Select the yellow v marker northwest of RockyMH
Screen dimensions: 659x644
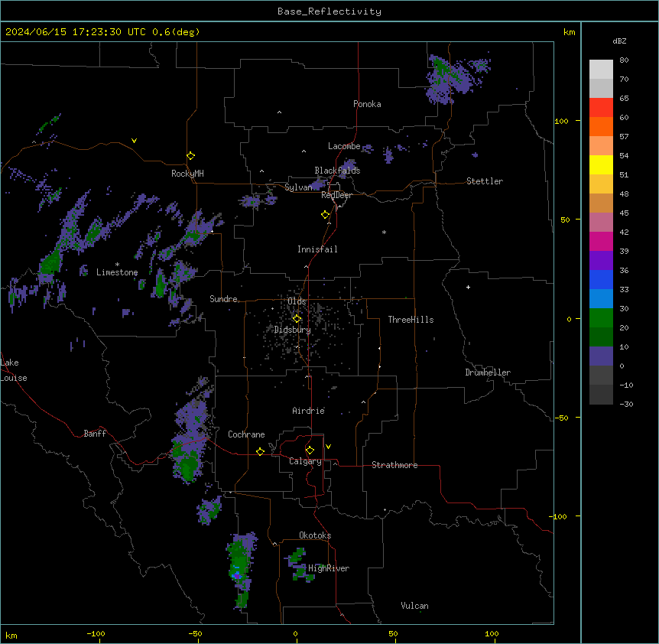pyautogui.click(x=134, y=141)
